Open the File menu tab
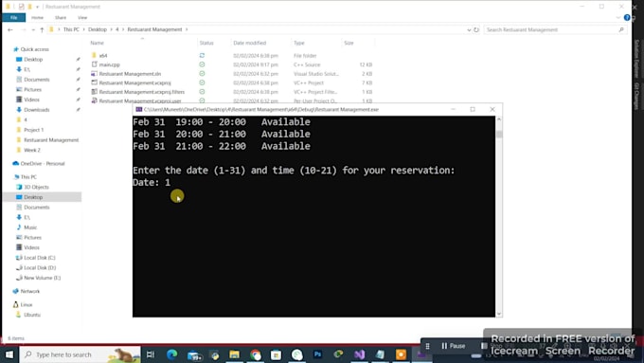 (x=13, y=17)
